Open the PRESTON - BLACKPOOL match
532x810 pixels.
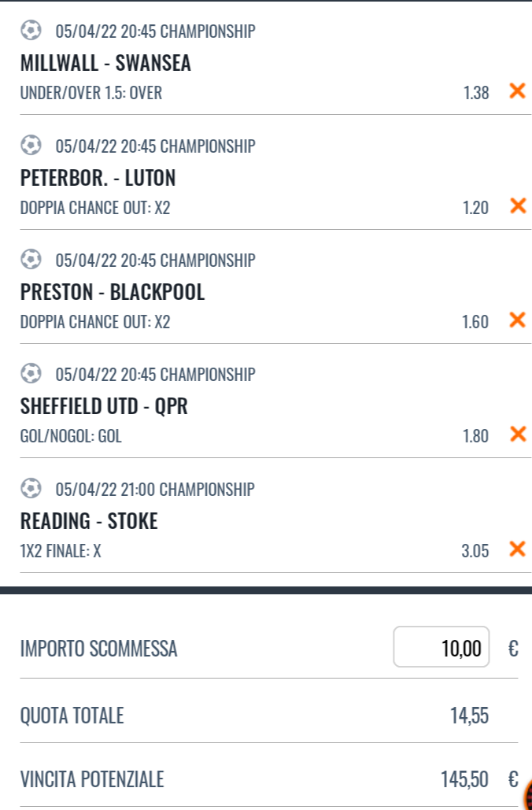coord(112,292)
